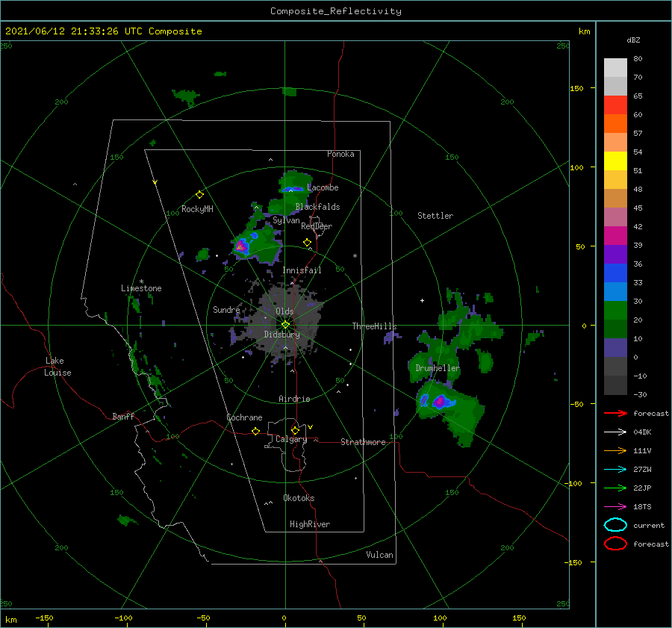The image size is (672, 628).
Task: Click the yellow radar-site diamond at map center
Action: pos(285,325)
